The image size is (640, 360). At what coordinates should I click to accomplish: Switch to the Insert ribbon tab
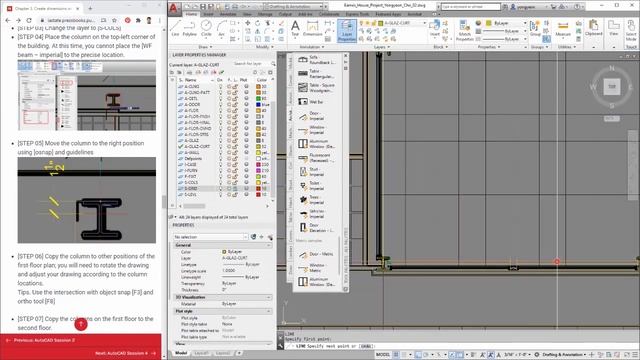click(x=208, y=14)
